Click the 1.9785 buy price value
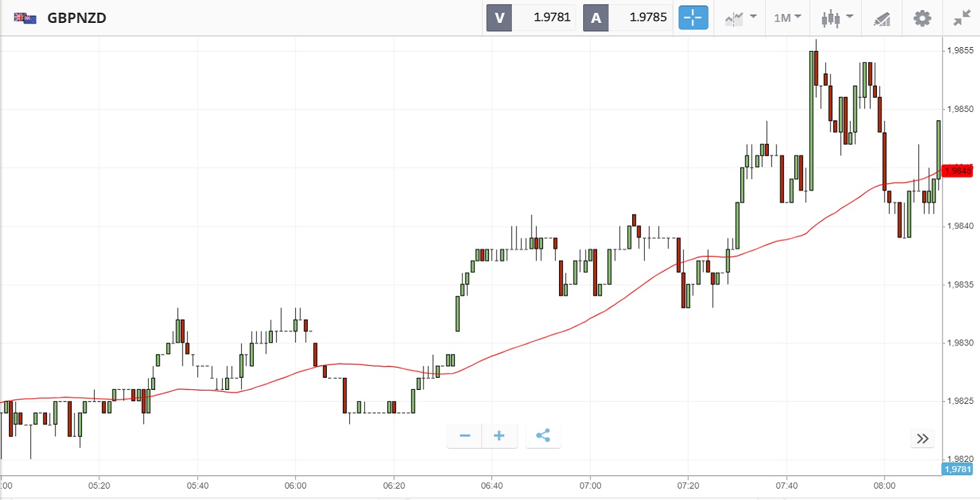Image resolution: width=980 pixels, height=500 pixels. click(x=648, y=18)
